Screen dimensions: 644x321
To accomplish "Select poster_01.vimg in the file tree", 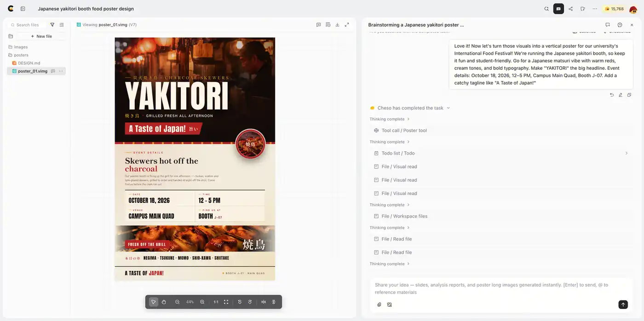I will 32,71.
